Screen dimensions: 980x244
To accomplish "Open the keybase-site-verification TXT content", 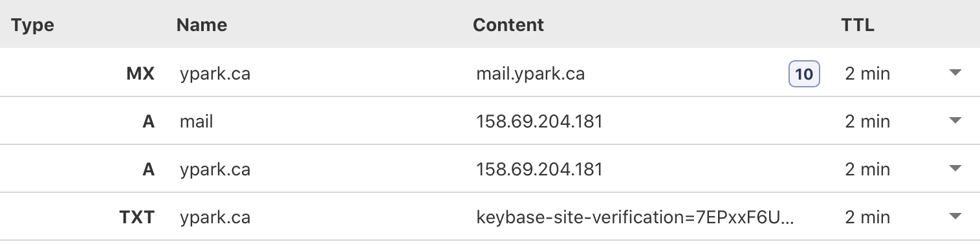I will click(x=635, y=217).
